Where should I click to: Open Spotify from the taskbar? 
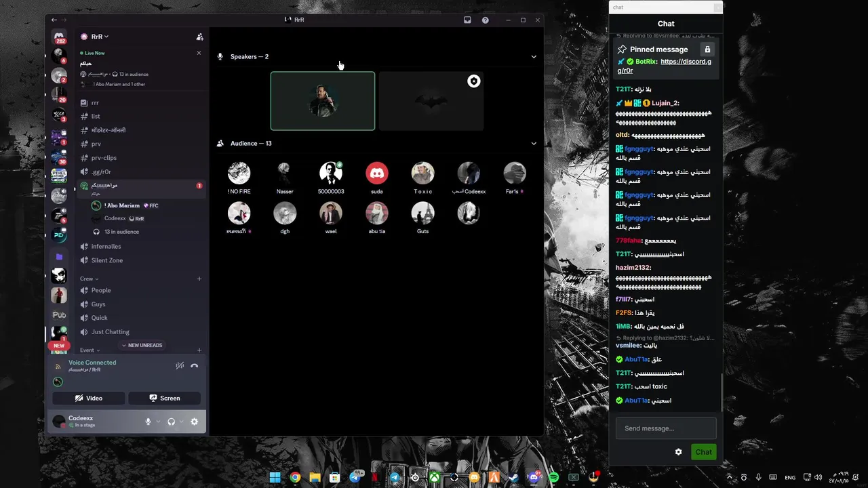554,477
